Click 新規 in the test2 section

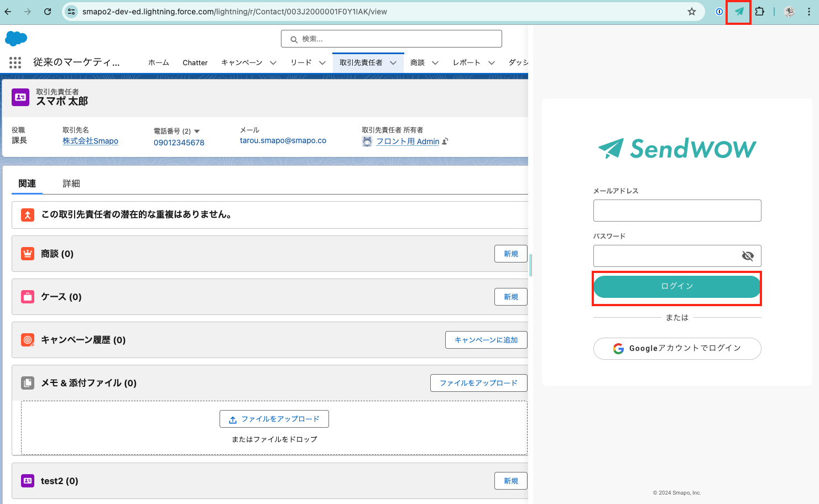point(511,481)
